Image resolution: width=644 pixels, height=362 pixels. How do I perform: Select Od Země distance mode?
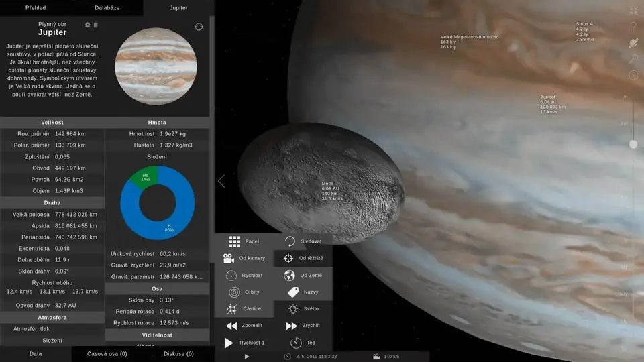click(x=303, y=275)
